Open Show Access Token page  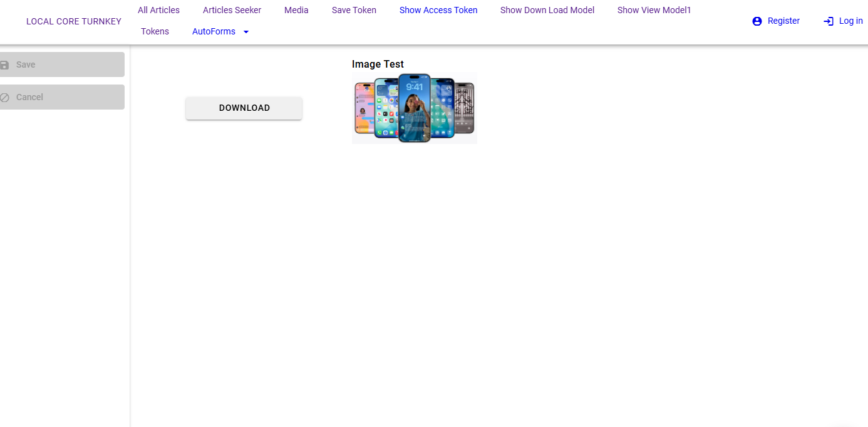coord(438,10)
